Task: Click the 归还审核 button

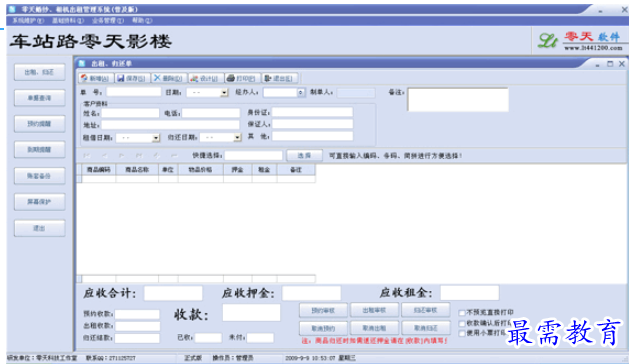Action: 426,310
